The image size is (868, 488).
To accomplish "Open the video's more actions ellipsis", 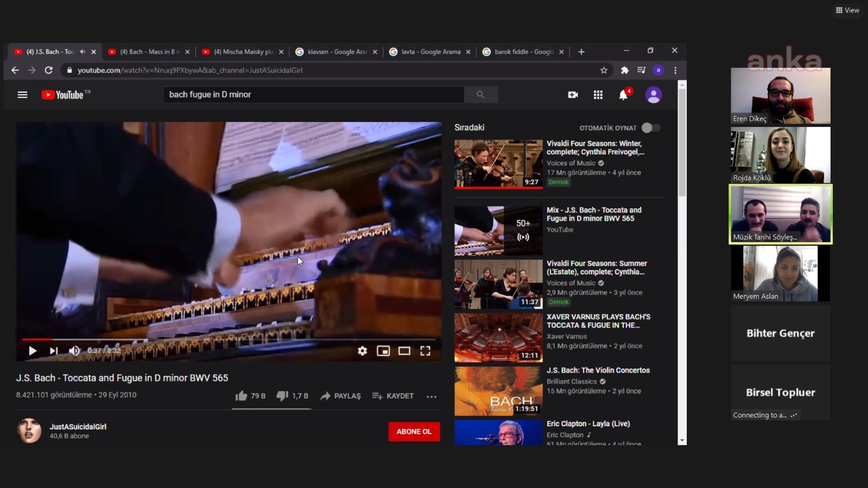I will (431, 396).
